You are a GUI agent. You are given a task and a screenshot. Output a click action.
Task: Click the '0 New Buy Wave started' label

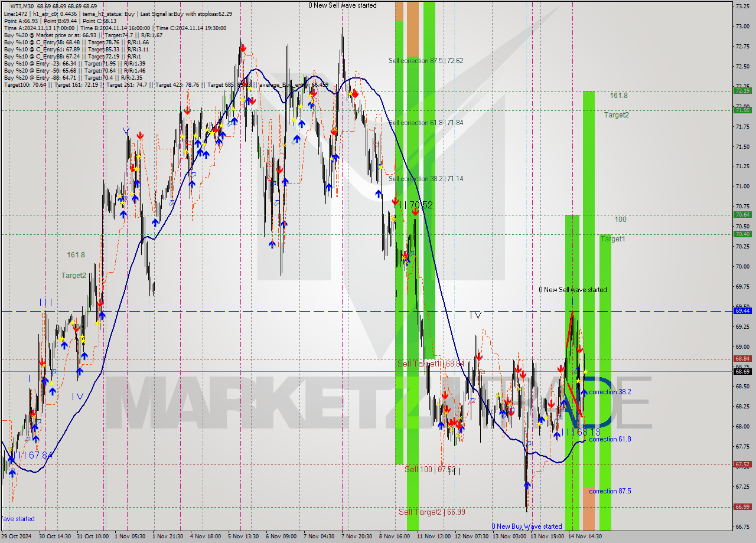[527, 526]
